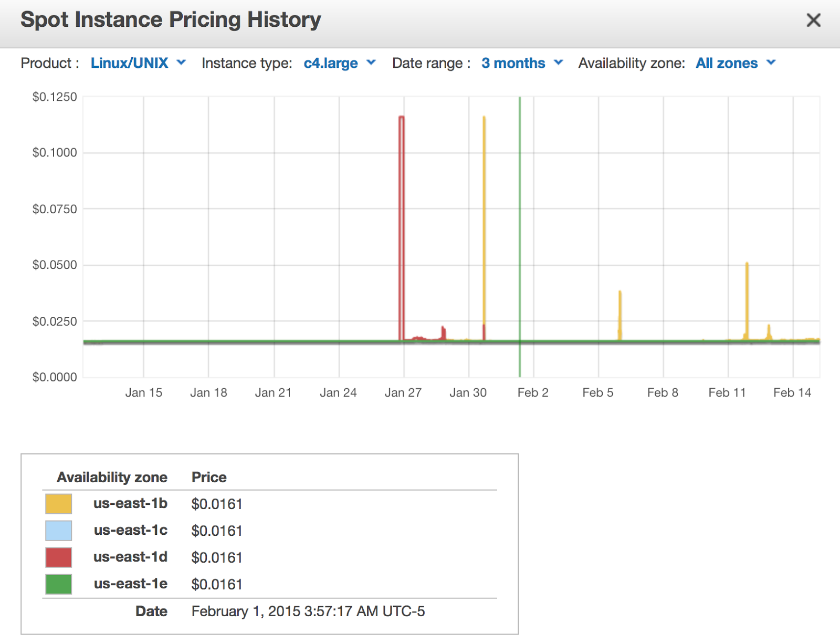Click the chevron beside c4.large

pyautogui.click(x=371, y=63)
